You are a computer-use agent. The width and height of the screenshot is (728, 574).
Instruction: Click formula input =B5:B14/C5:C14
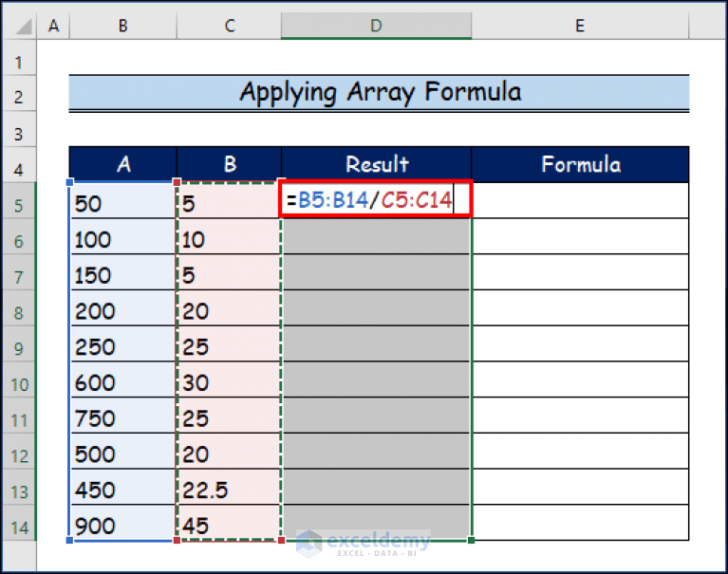click(376, 199)
